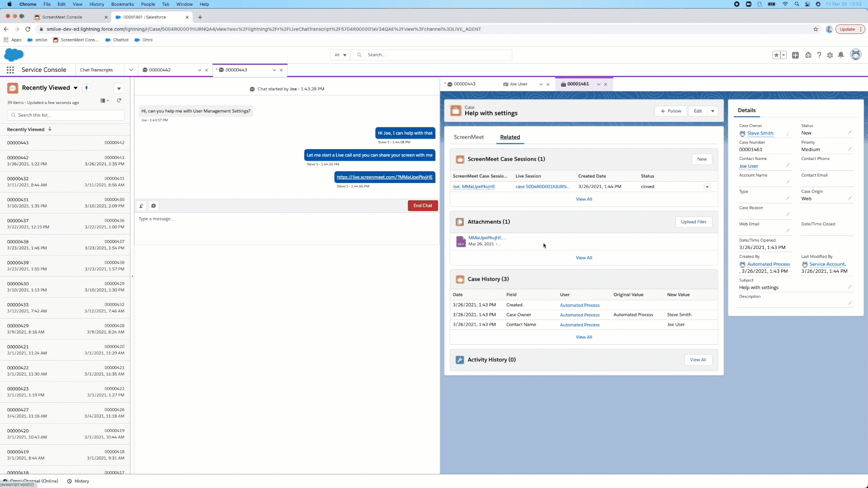Screen dimensions: 868x488
Task: Switch to the ScreenMeet tab
Action: (x=468, y=137)
